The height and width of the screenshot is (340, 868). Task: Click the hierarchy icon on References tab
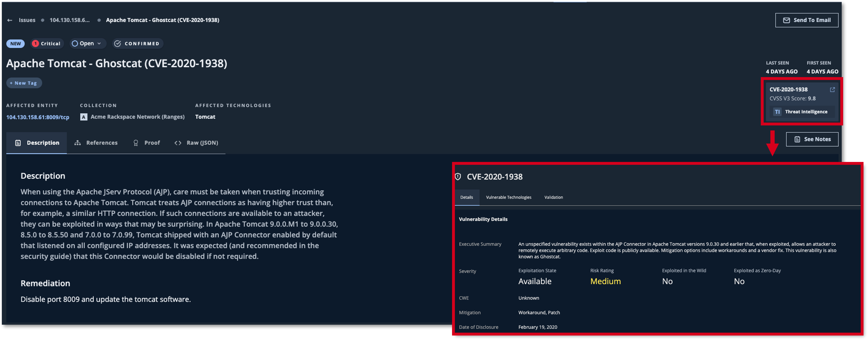click(x=77, y=143)
